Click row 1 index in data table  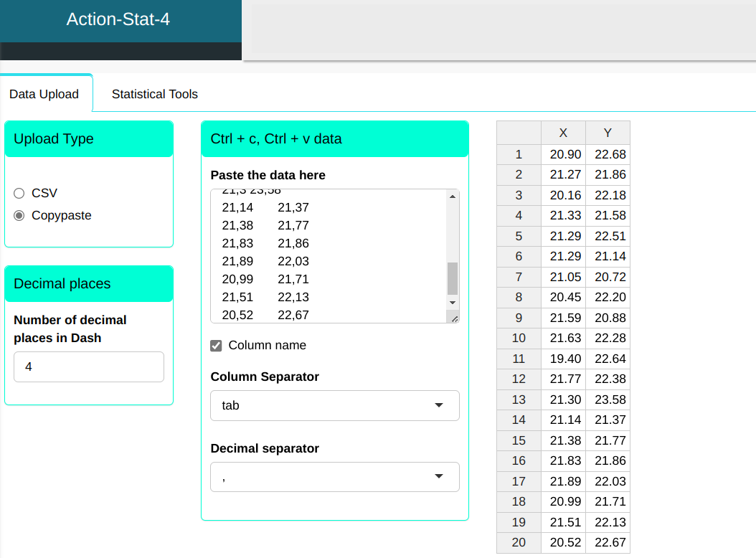pyautogui.click(x=519, y=154)
